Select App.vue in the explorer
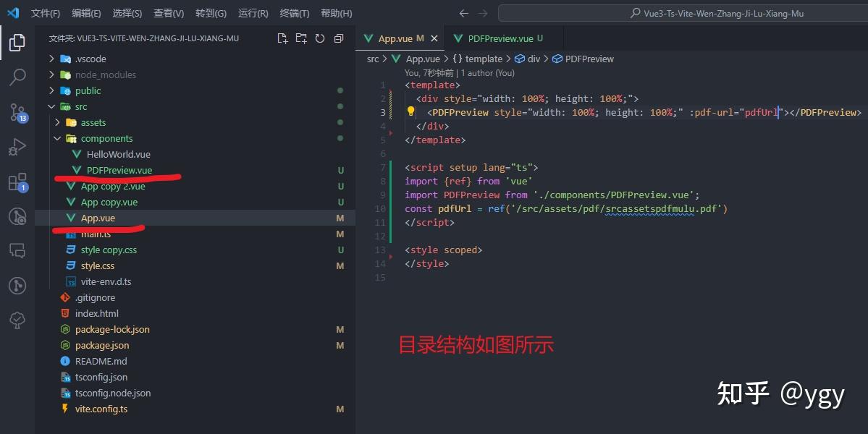868x434 pixels. 195,218
